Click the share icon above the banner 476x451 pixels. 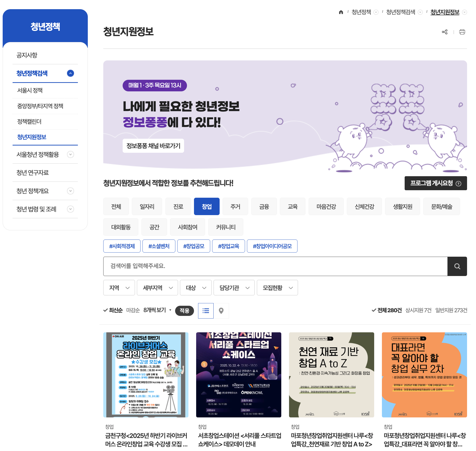coord(445,32)
